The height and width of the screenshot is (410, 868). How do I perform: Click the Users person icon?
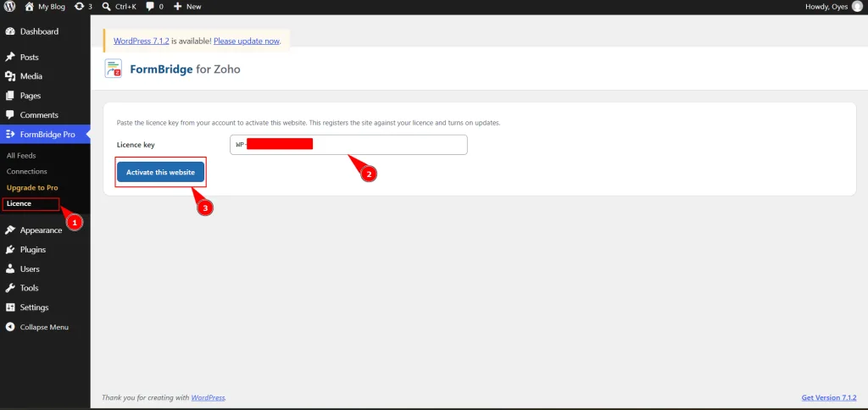(x=10, y=269)
